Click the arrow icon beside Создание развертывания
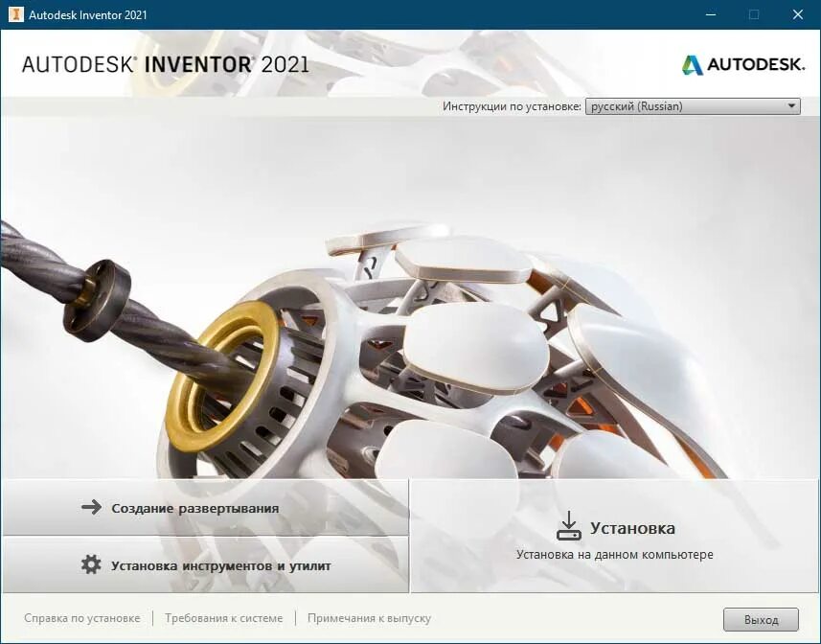This screenshot has width=821, height=644. point(92,507)
